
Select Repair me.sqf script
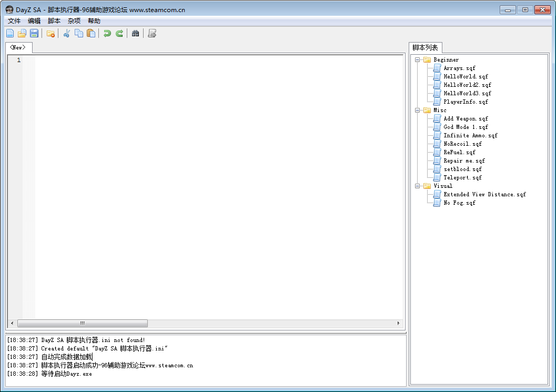pos(464,160)
